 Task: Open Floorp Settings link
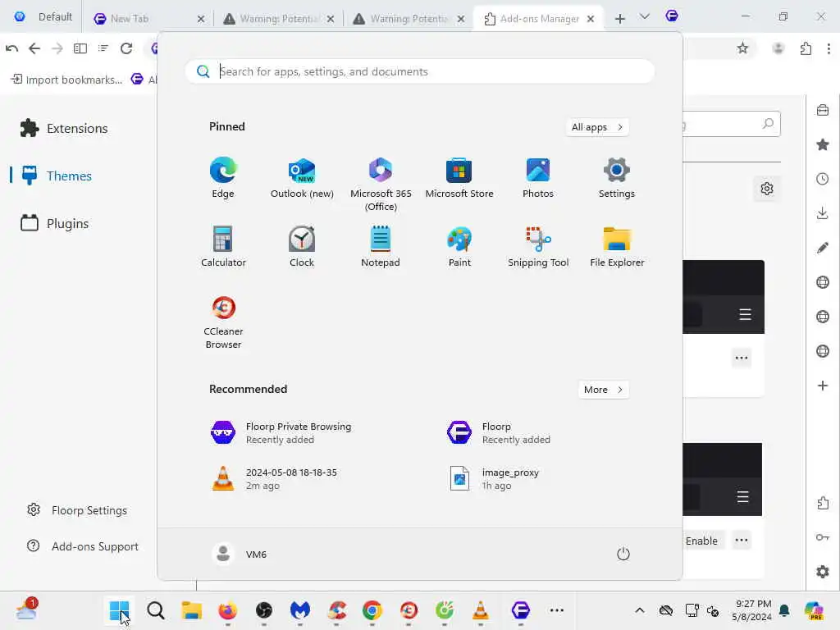[77, 510]
